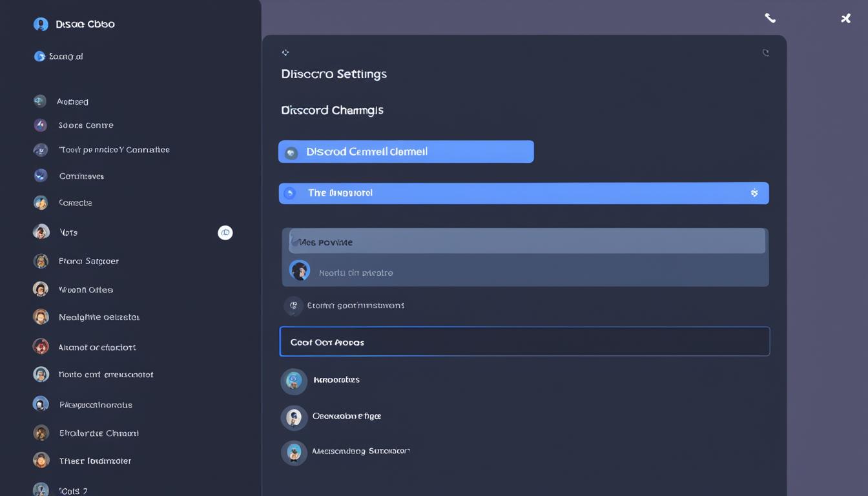Click the Coof Oot Arocas input field

click(x=524, y=342)
